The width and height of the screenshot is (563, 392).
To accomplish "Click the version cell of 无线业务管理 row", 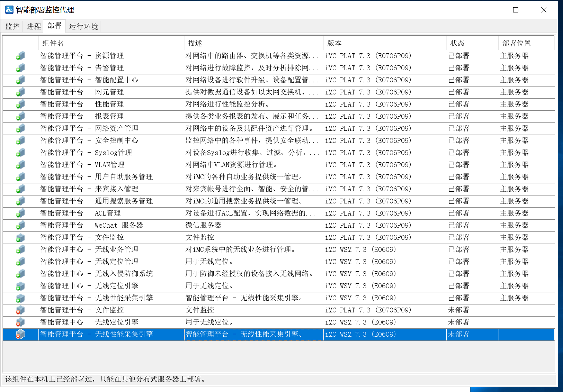I will click(x=360, y=249).
